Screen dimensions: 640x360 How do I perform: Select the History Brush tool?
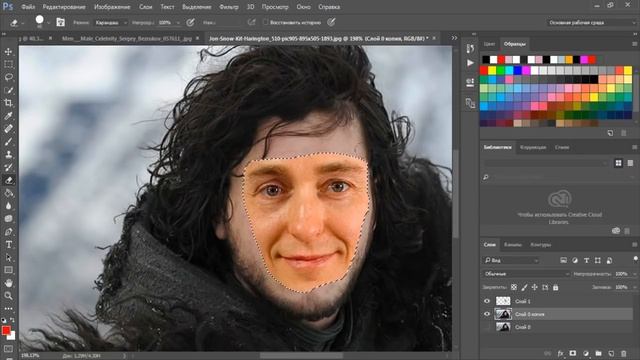coord(9,167)
